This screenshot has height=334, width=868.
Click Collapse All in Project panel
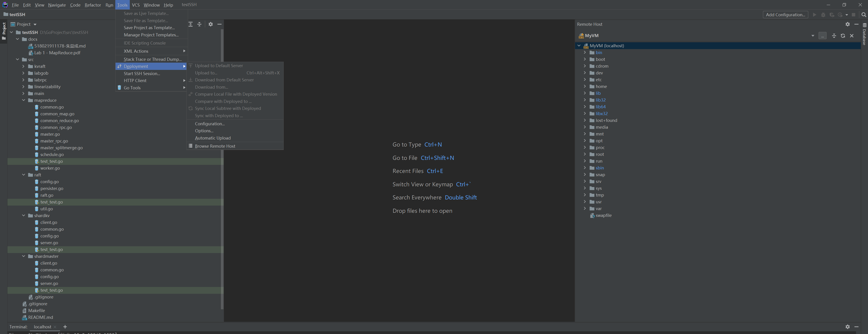coord(199,24)
